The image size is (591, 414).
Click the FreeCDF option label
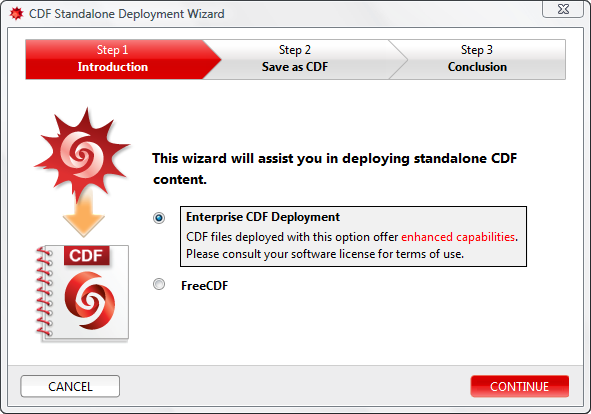(205, 286)
